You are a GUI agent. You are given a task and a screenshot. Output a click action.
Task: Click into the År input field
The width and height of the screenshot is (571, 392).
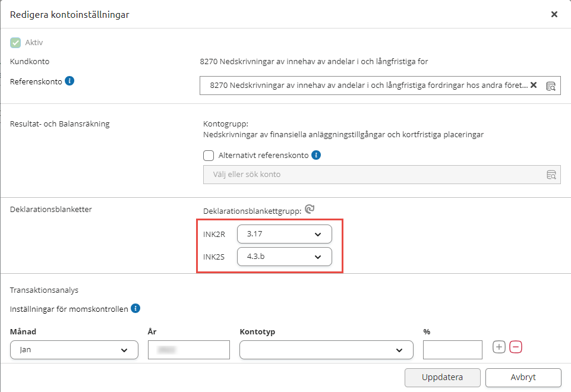point(188,350)
